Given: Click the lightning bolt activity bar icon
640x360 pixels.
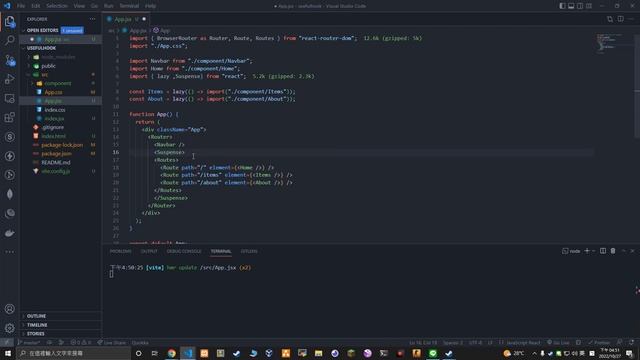Looking at the screenshot, I should (10, 156).
